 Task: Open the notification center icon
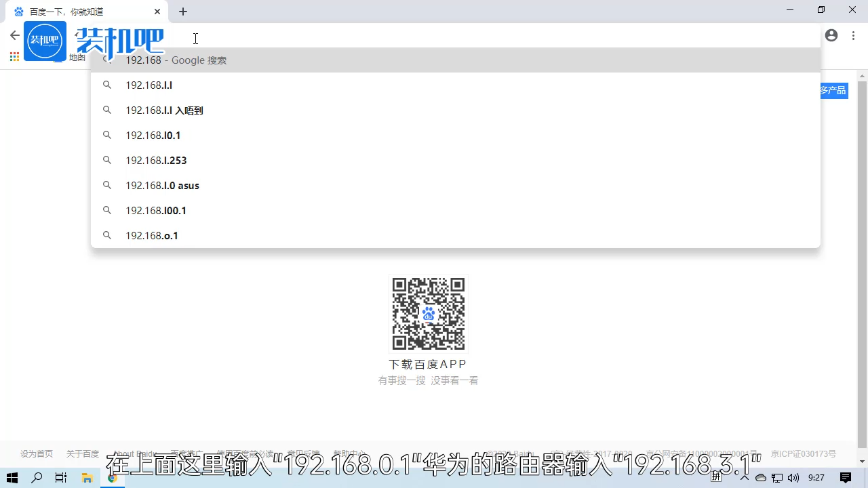click(846, 478)
